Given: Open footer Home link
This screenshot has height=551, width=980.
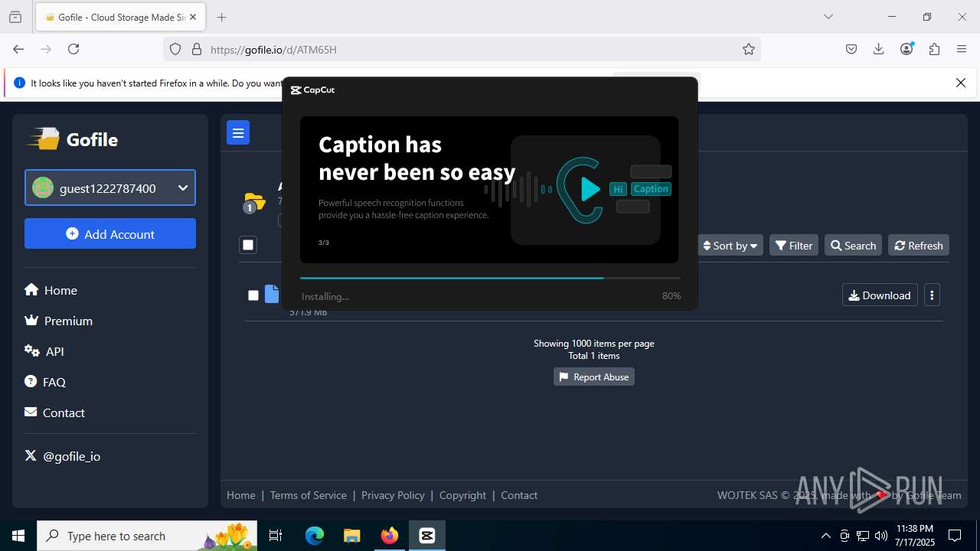Looking at the screenshot, I should [x=241, y=495].
